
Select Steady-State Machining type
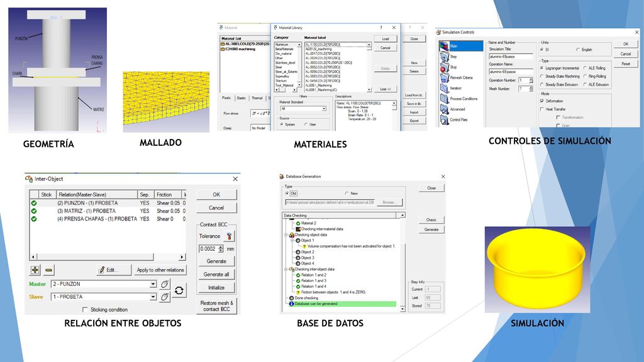click(x=541, y=76)
